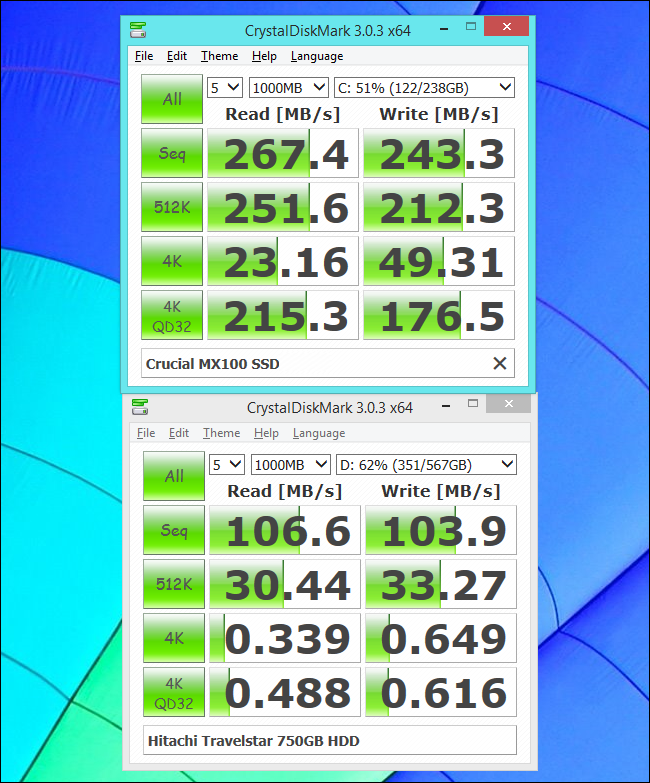Clear the Crucial MX100 SSD comment with X
This screenshot has height=783, width=650.
(x=500, y=363)
